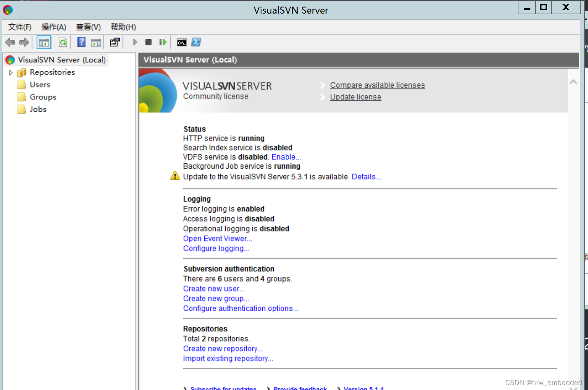This screenshot has width=588, height=390.
Task: Launch the PowerShell toolbar icon
Action: [196, 42]
